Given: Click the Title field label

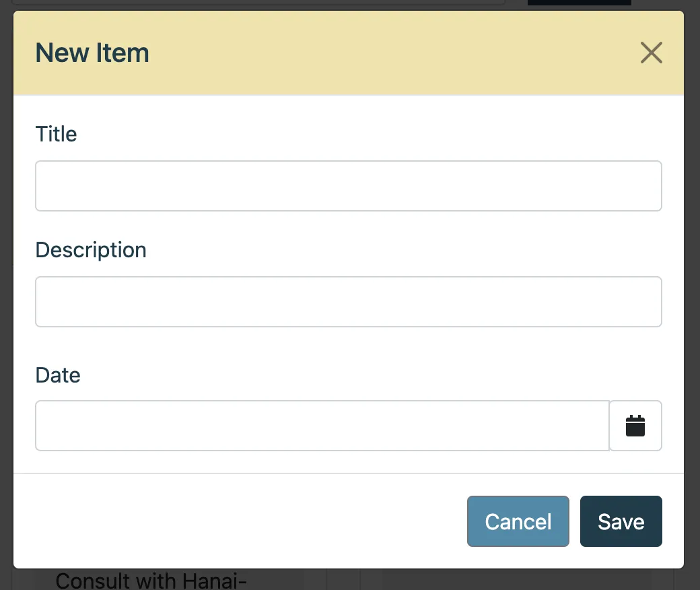Looking at the screenshot, I should pos(56,134).
